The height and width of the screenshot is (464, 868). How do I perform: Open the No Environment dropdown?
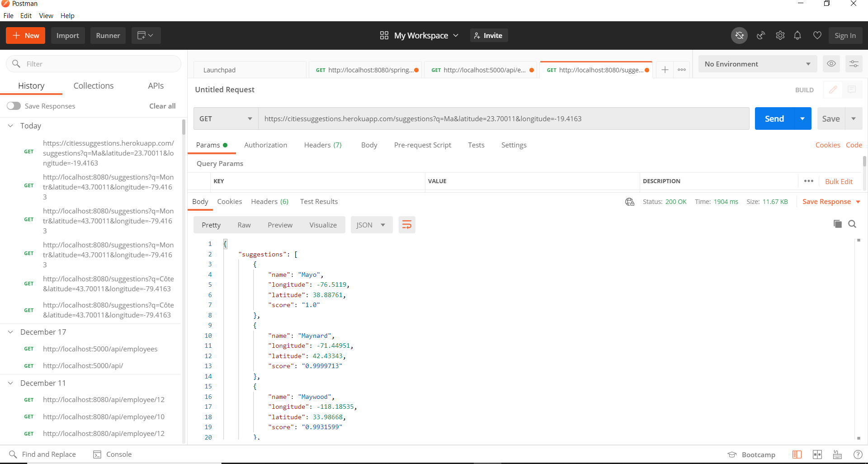[x=758, y=64]
